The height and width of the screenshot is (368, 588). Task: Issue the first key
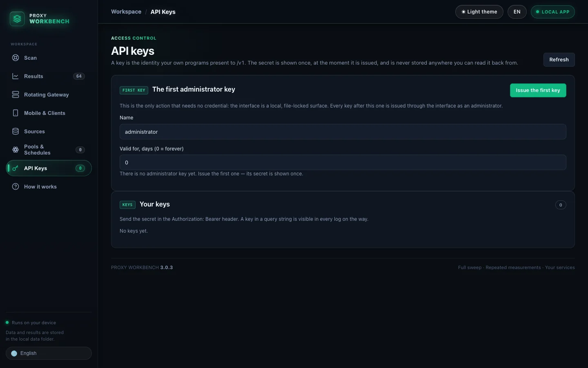538,90
